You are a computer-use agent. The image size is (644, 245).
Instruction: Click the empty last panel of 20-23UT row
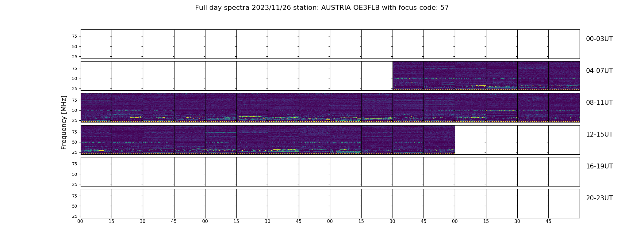point(564,204)
